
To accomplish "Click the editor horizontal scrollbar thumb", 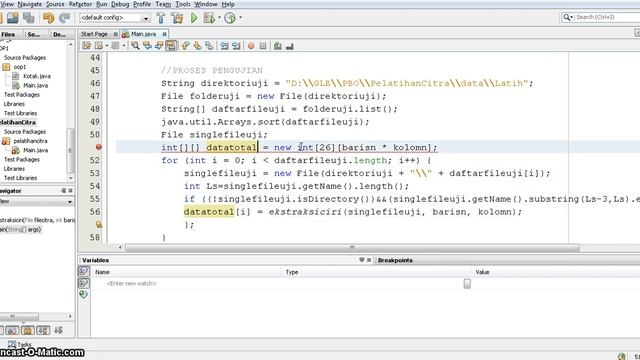I will 352,247.
